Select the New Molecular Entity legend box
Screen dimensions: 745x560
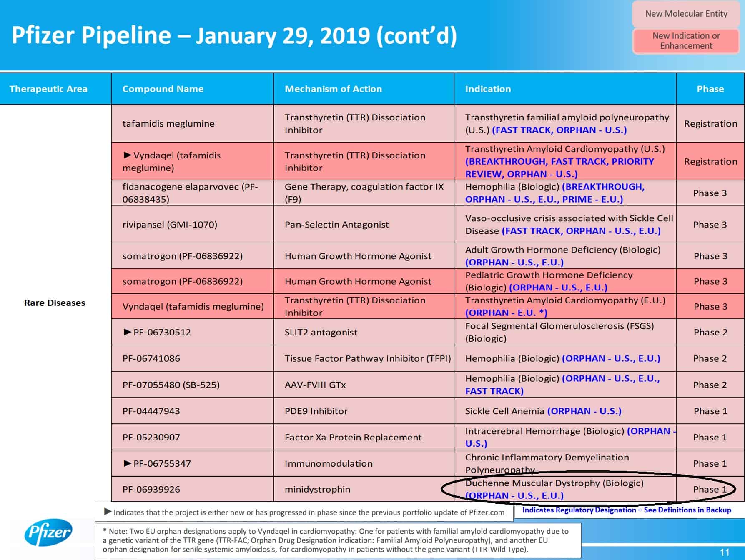click(x=686, y=14)
